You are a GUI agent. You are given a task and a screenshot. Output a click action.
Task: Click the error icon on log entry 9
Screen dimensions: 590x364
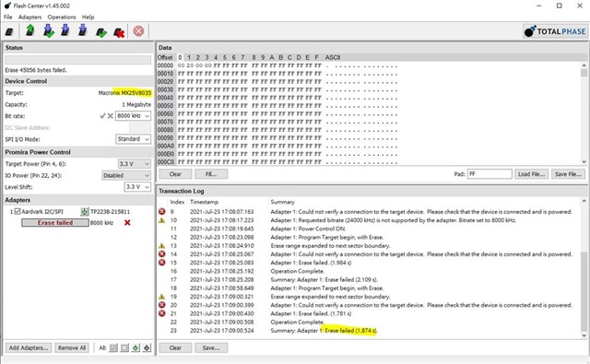pyautogui.click(x=162, y=212)
